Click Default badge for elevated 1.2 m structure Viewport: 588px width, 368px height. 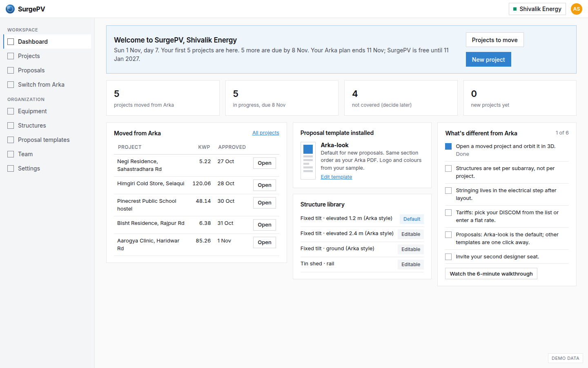coord(412,219)
